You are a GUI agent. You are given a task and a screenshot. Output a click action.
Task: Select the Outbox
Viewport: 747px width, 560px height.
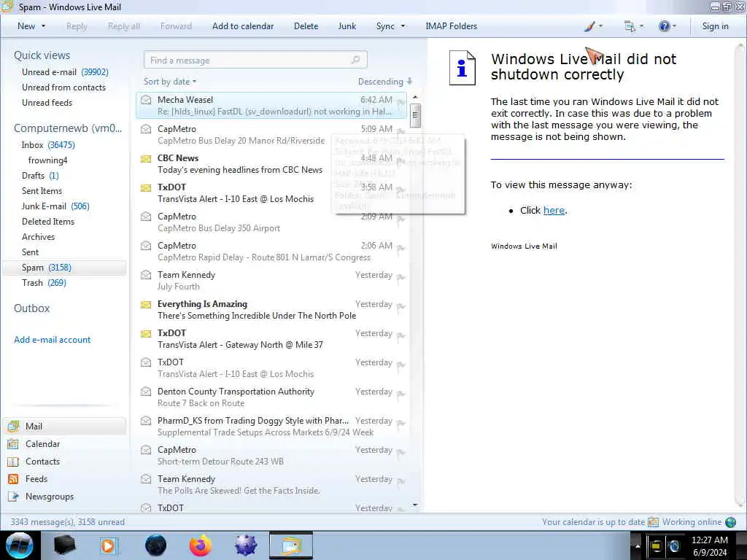[31, 308]
